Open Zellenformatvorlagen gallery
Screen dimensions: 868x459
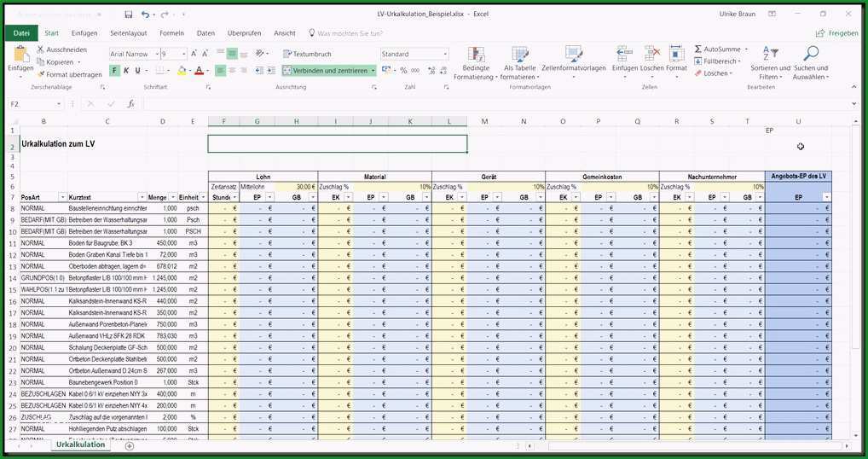pyautogui.click(x=574, y=63)
